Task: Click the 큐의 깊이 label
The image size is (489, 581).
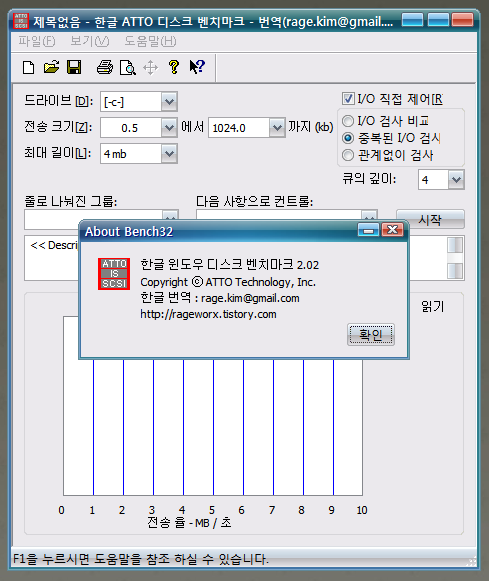Action: (369, 179)
